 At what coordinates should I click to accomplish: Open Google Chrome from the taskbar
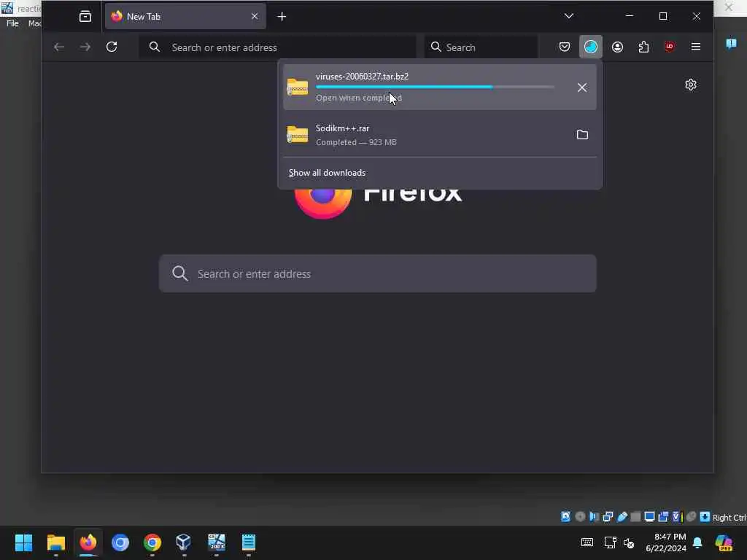(x=152, y=542)
